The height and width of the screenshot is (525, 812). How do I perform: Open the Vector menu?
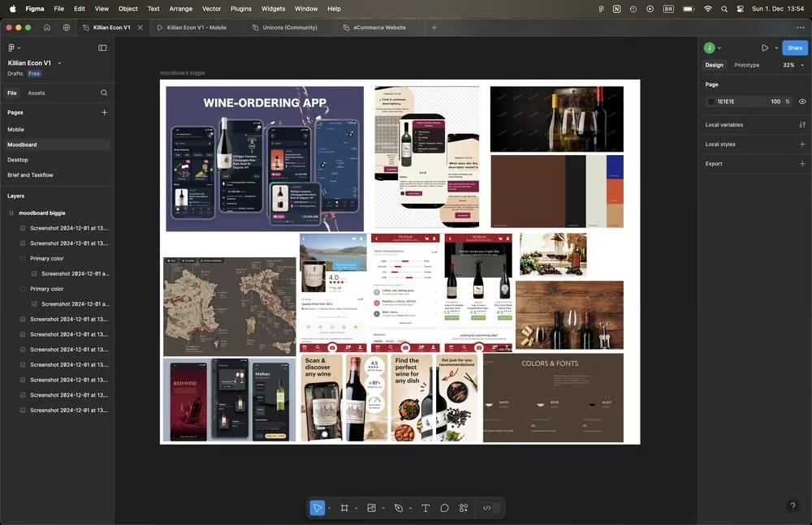point(211,9)
